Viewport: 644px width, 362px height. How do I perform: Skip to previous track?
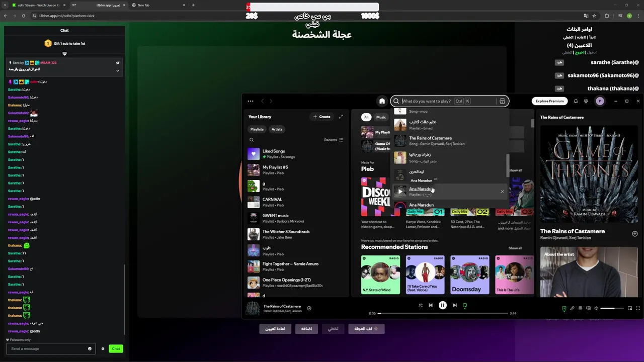tap(431, 305)
